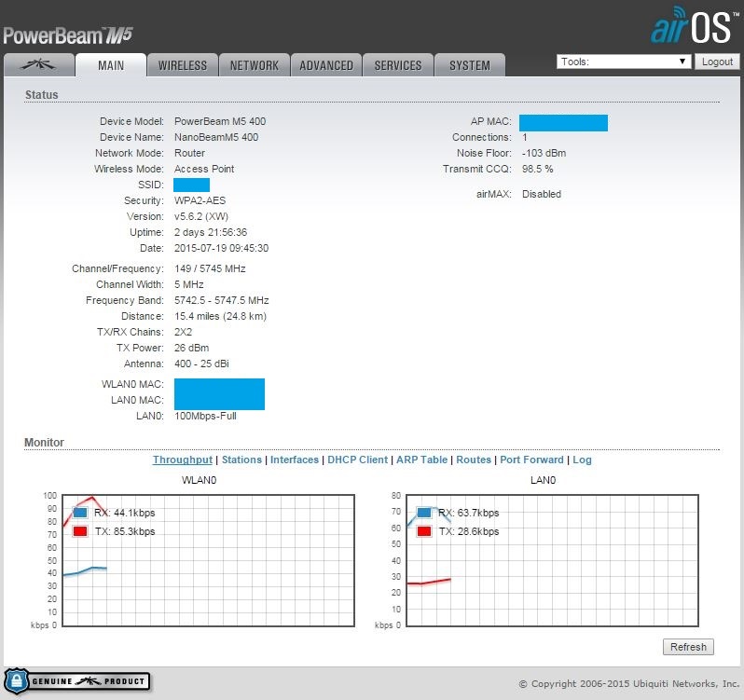View the Log link
This screenshot has width=744, height=700.
pos(582,460)
